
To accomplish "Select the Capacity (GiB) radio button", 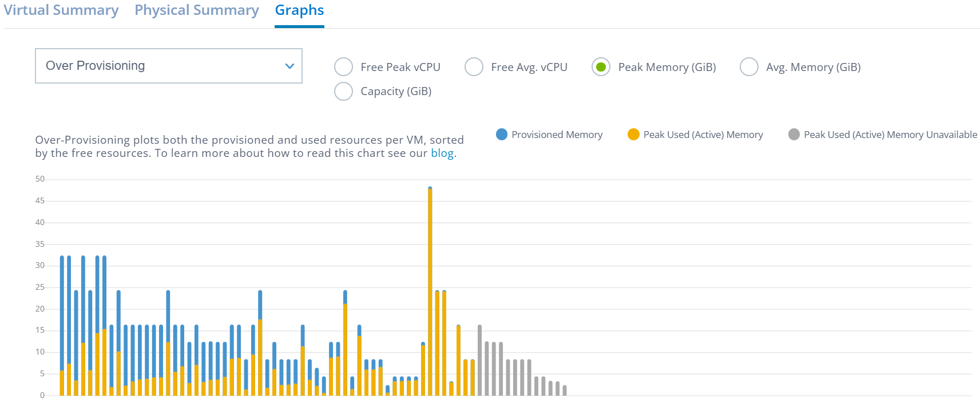I will (x=343, y=91).
